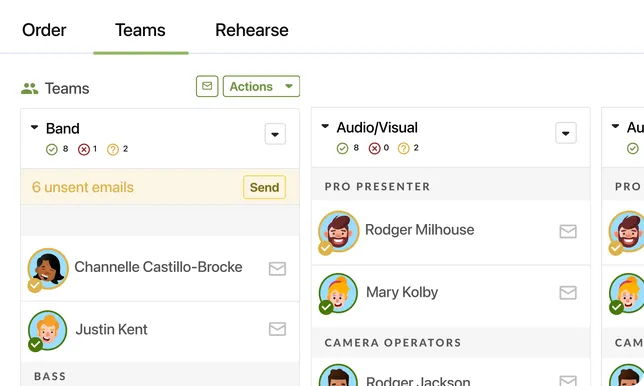Open the Audio/Visual options dropdown
Image resolution: width=644 pixels, height=386 pixels.
566,133
